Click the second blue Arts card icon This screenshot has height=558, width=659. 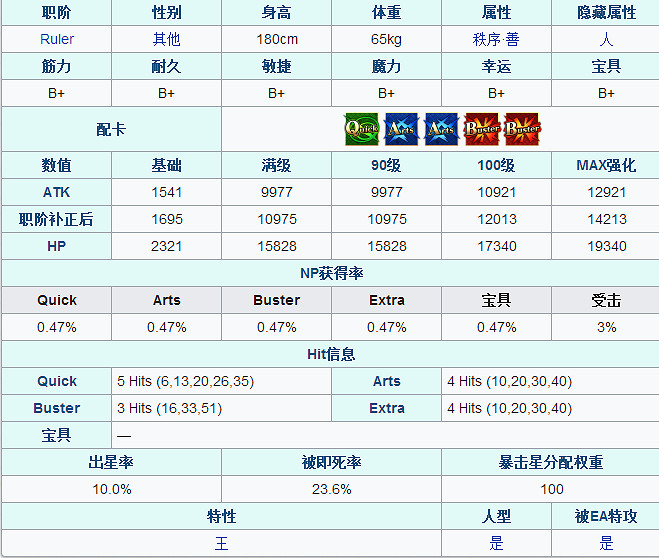[441, 130]
